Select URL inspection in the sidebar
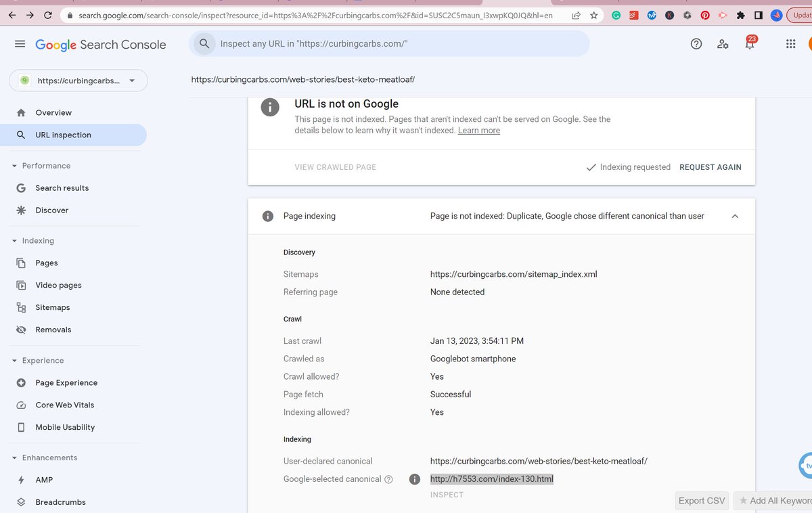This screenshot has width=812, height=513. pos(73,135)
